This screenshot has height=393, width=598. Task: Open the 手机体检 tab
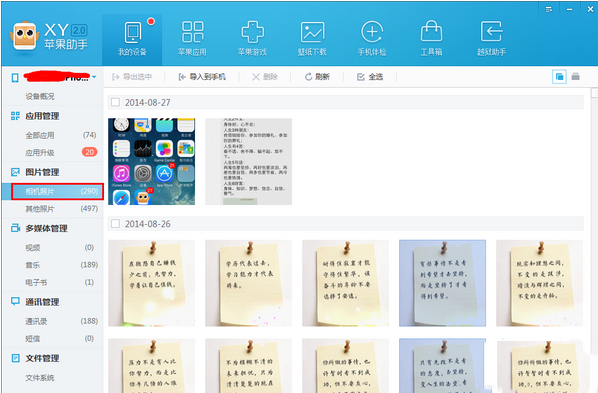(x=372, y=40)
